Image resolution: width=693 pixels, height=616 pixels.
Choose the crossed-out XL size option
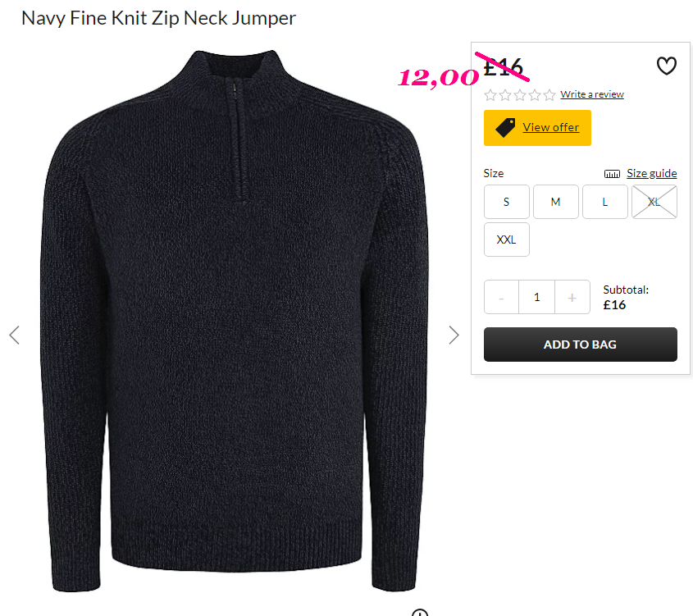point(654,202)
